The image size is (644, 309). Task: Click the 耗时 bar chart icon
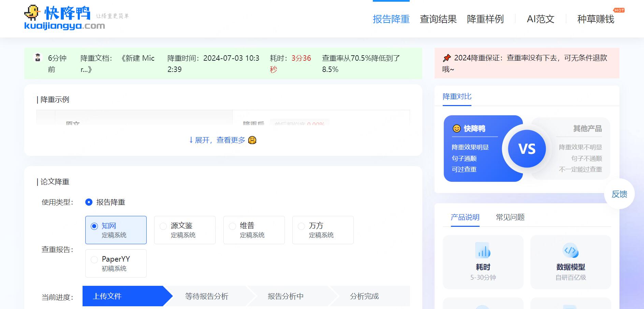483,250
